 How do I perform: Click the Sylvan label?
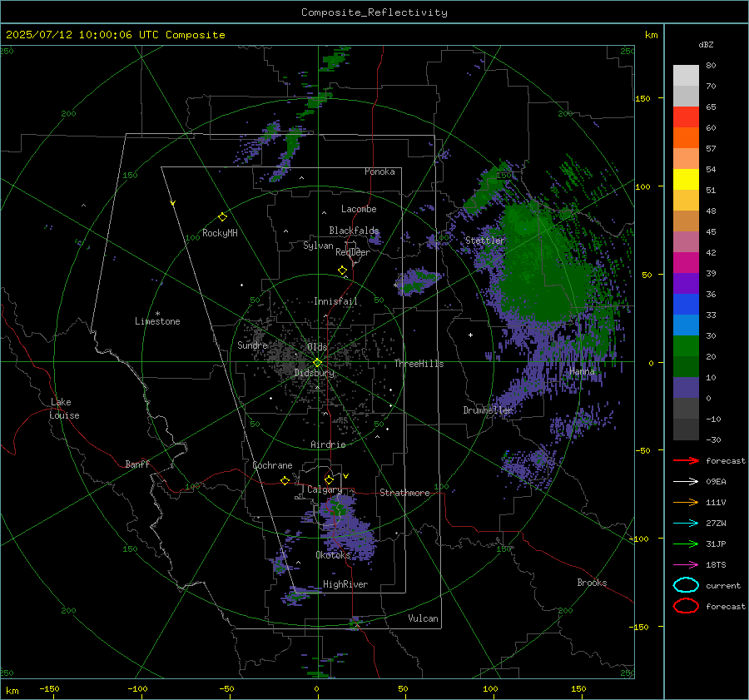(x=318, y=246)
